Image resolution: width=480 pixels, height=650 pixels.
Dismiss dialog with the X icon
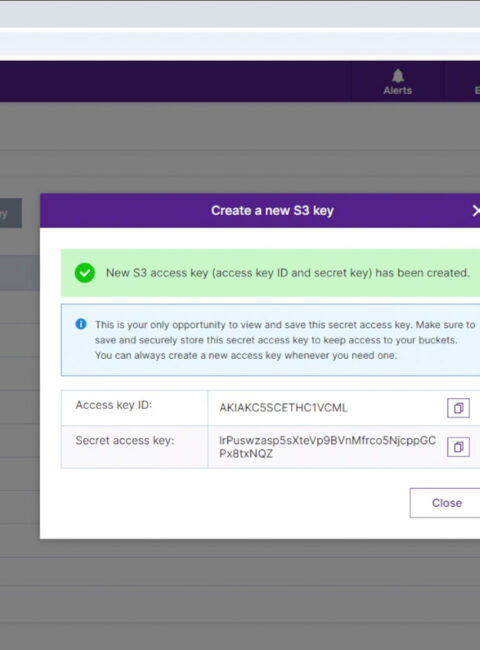(476, 211)
